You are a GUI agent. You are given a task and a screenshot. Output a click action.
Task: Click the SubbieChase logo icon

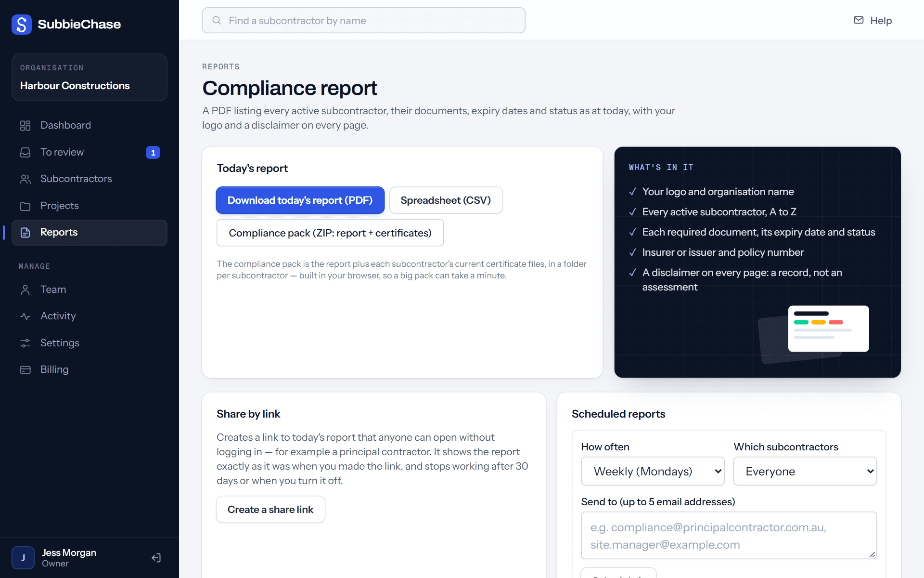coord(22,24)
